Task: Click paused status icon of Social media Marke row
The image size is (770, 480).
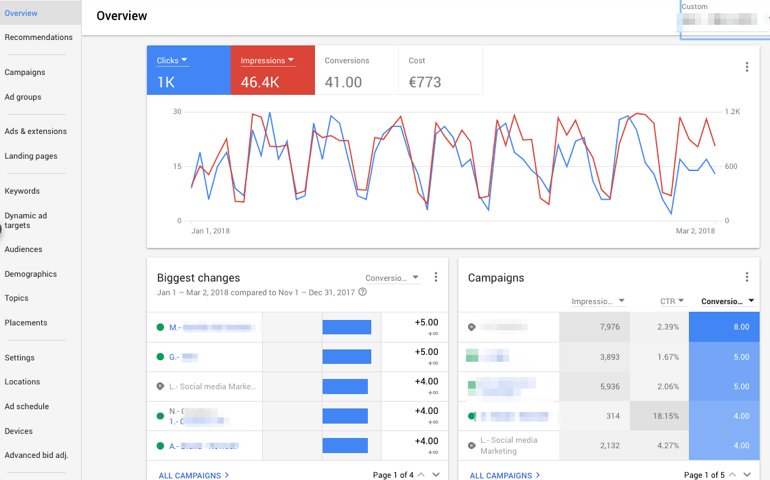Action: click(160, 386)
